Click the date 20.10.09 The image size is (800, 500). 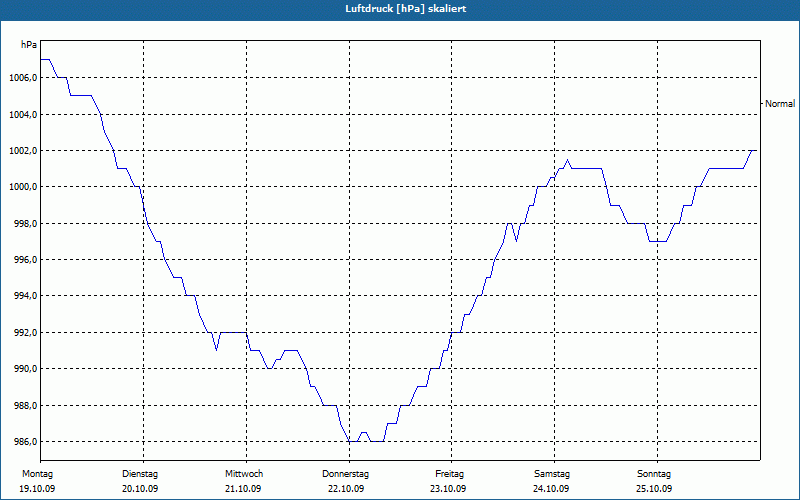140,489
